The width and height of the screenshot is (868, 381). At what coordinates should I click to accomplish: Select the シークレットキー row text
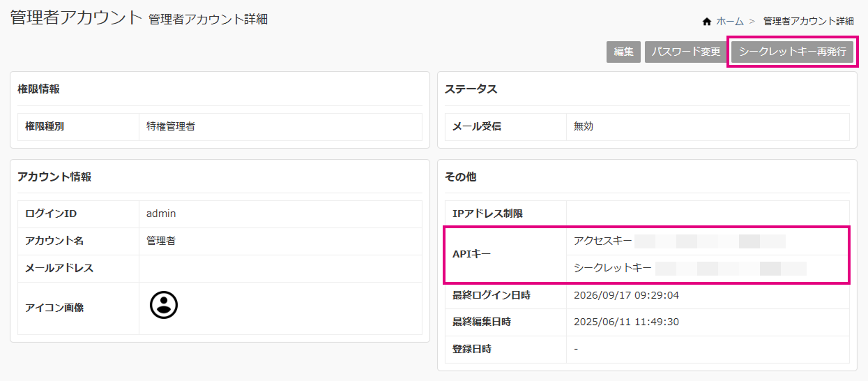coord(613,268)
